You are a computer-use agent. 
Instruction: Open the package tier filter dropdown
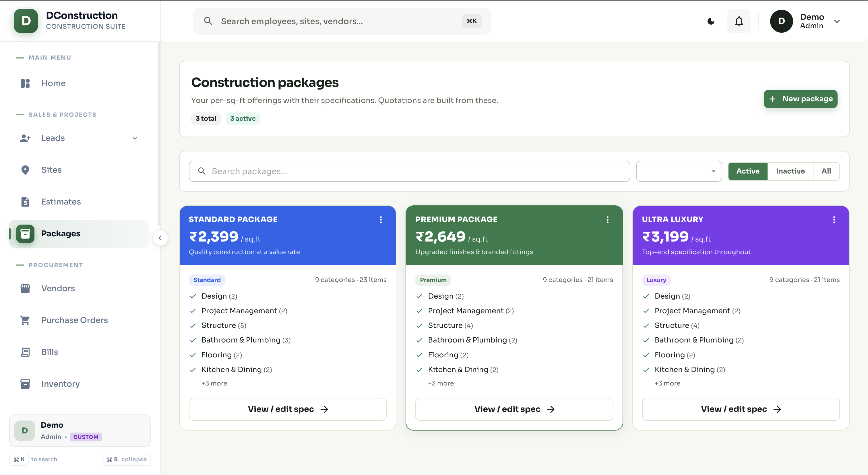point(679,171)
